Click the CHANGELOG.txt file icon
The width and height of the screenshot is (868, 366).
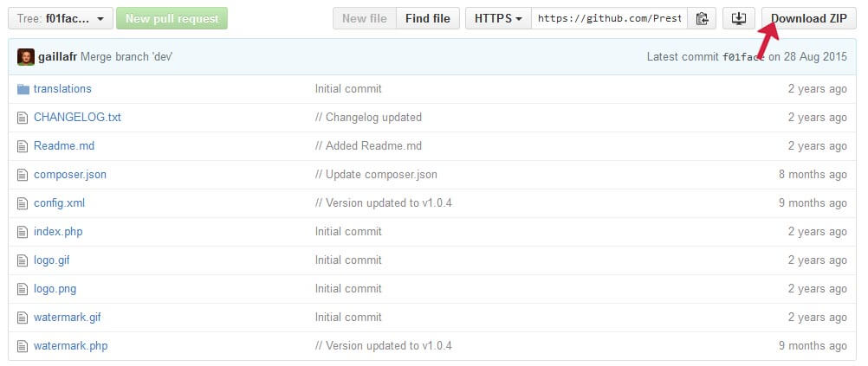pyautogui.click(x=23, y=118)
